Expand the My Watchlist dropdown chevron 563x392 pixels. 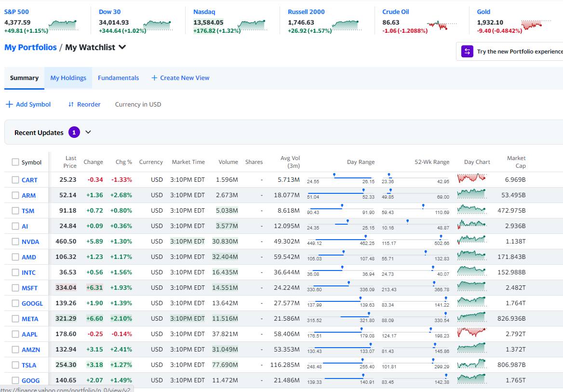point(122,47)
